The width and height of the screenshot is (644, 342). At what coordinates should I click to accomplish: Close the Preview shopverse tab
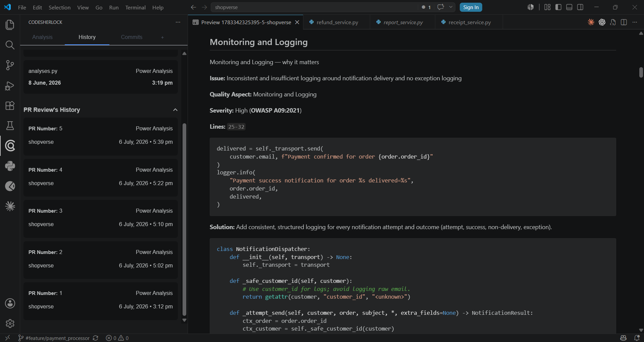tap(297, 22)
